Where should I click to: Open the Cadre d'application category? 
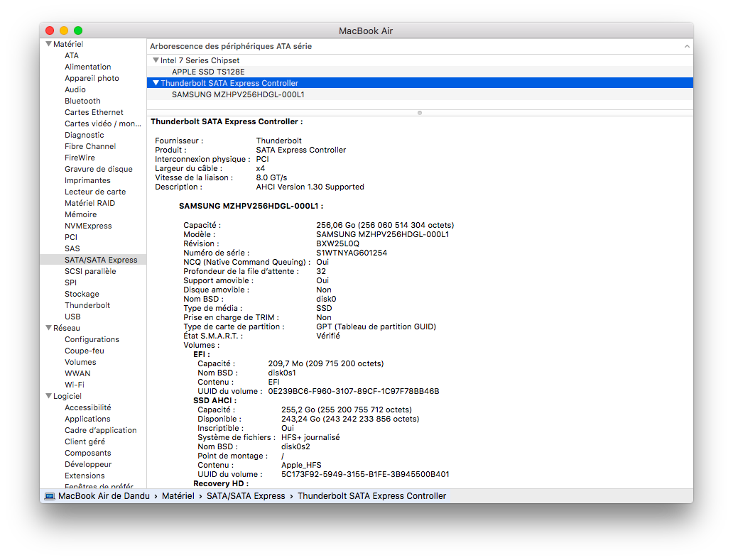tap(101, 430)
